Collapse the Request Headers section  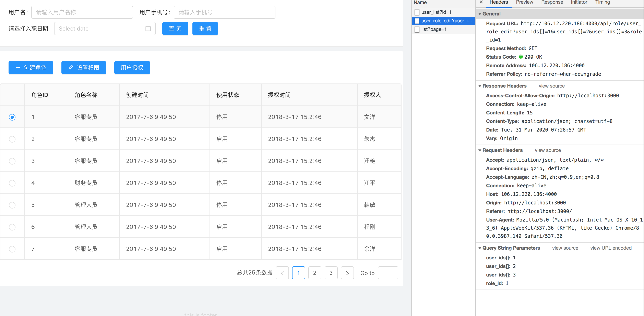pyautogui.click(x=480, y=150)
